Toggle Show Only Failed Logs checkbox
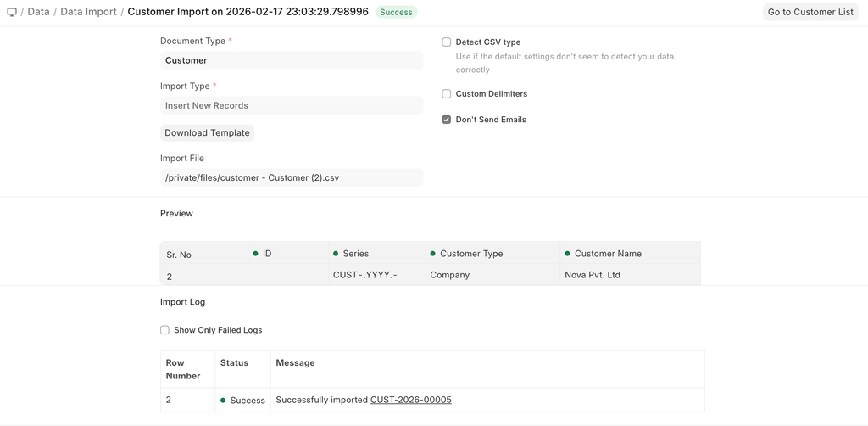The image size is (868, 426). click(x=165, y=330)
